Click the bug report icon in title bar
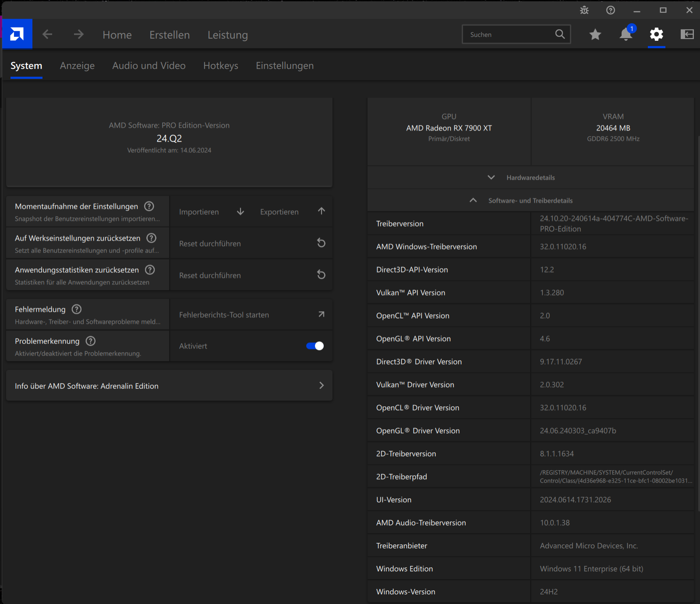700x604 pixels. point(584,10)
